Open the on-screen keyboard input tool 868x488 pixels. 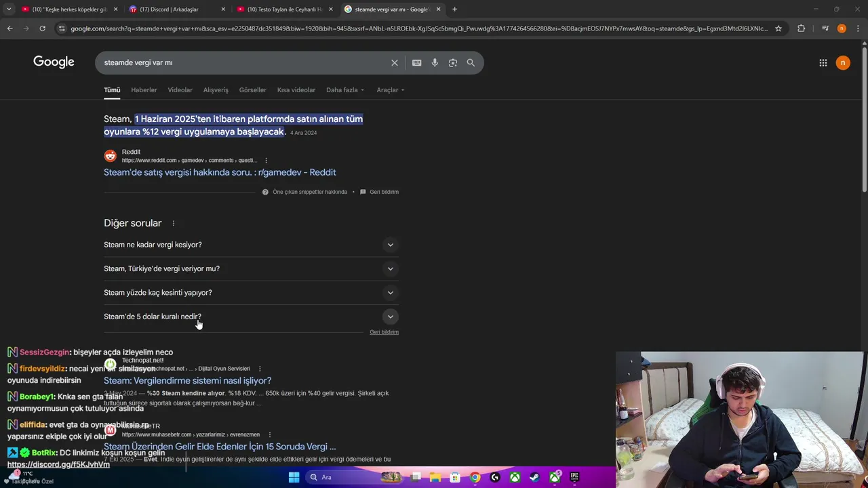(x=416, y=62)
